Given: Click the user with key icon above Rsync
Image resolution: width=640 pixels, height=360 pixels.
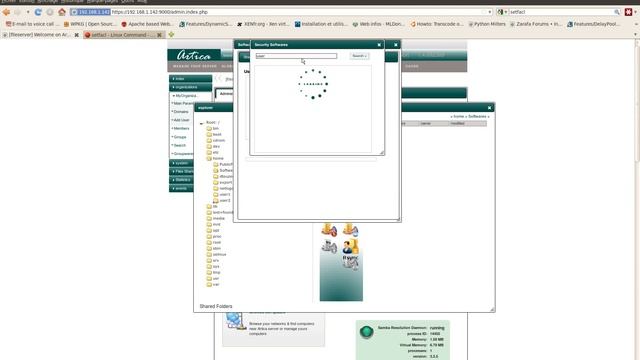Looking at the screenshot, I should click(x=350, y=247).
